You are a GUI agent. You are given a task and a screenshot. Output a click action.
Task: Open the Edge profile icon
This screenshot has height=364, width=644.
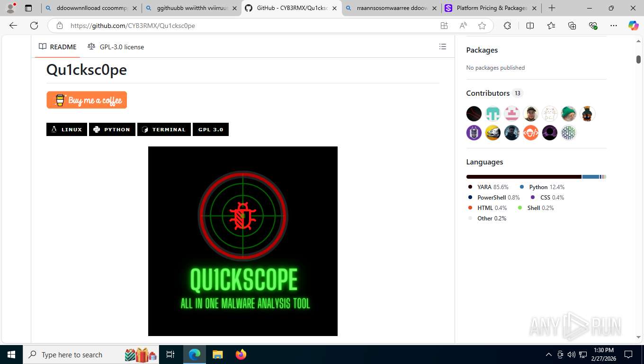(10, 8)
